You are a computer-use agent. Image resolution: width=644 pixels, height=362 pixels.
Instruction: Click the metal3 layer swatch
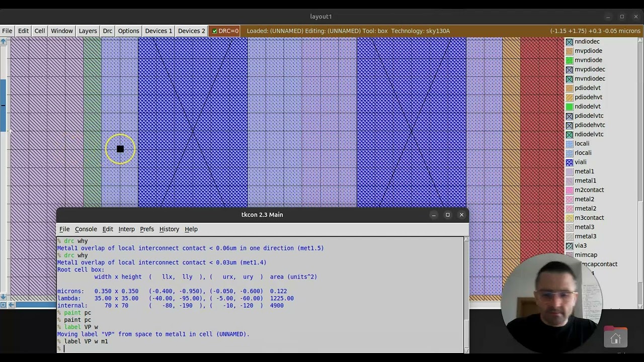tap(570, 227)
